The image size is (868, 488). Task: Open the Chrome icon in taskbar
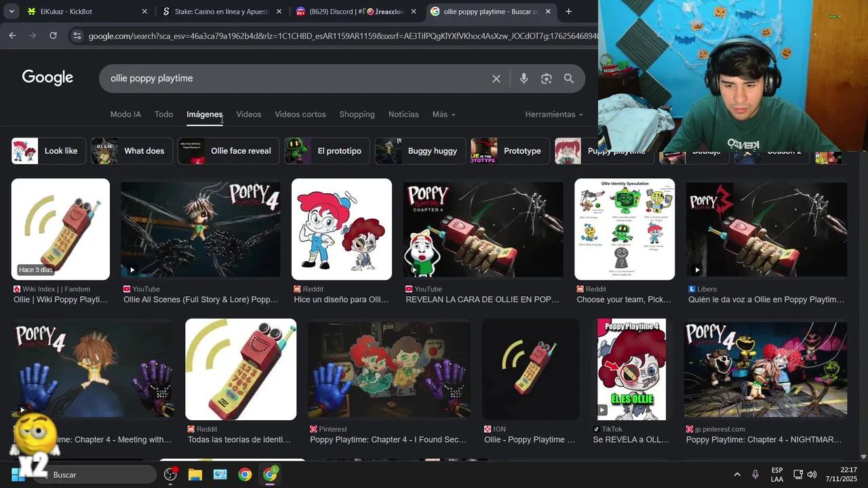245,474
